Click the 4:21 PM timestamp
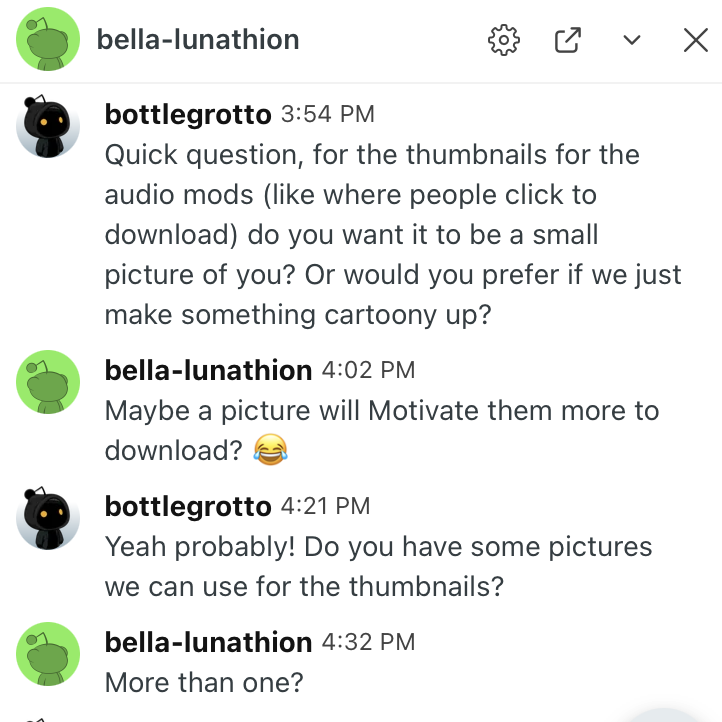 pyautogui.click(x=324, y=507)
